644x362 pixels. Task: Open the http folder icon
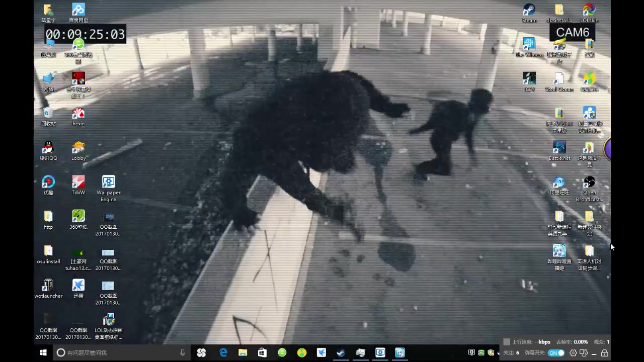click(48, 220)
